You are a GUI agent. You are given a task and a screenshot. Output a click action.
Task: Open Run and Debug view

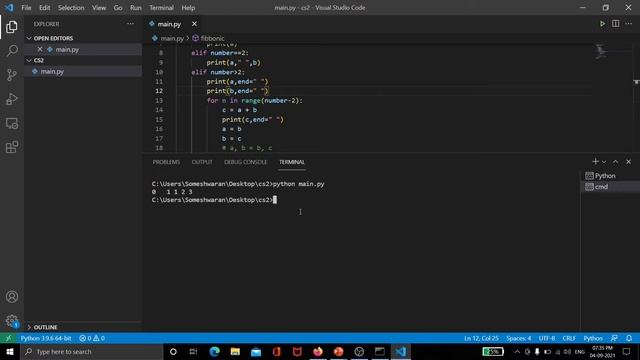pyautogui.click(x=12, y=99)
